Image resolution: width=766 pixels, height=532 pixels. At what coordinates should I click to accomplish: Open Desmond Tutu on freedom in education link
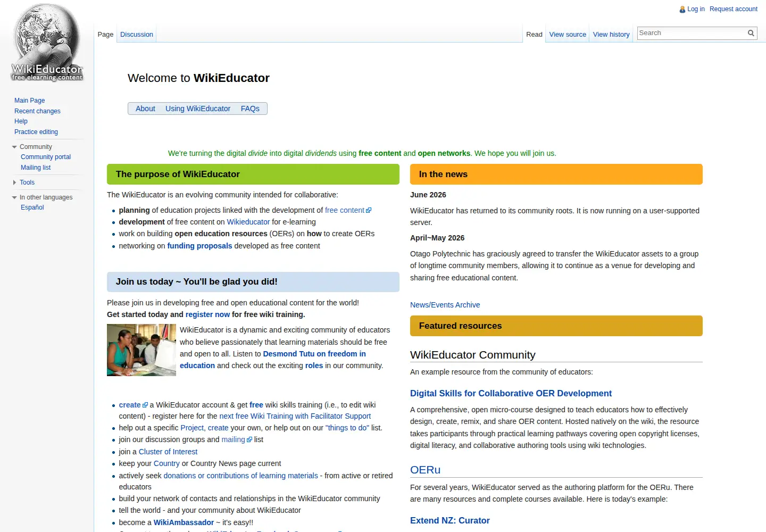coord(273,360)
